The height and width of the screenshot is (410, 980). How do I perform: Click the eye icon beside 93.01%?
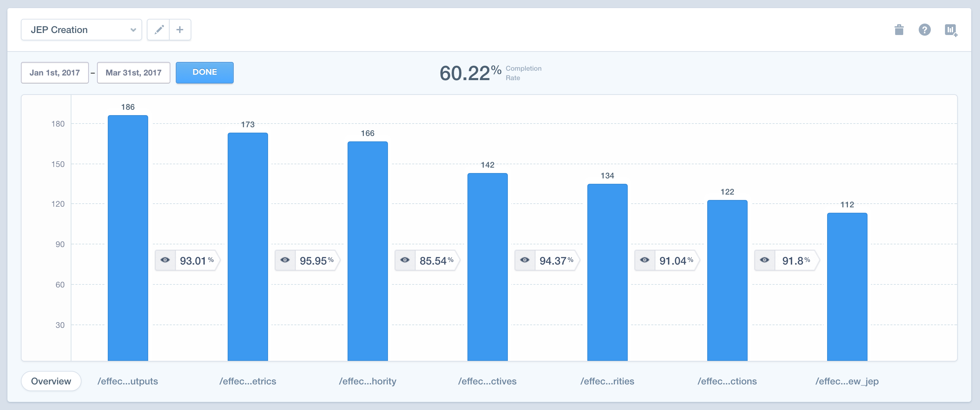(165, 260)
